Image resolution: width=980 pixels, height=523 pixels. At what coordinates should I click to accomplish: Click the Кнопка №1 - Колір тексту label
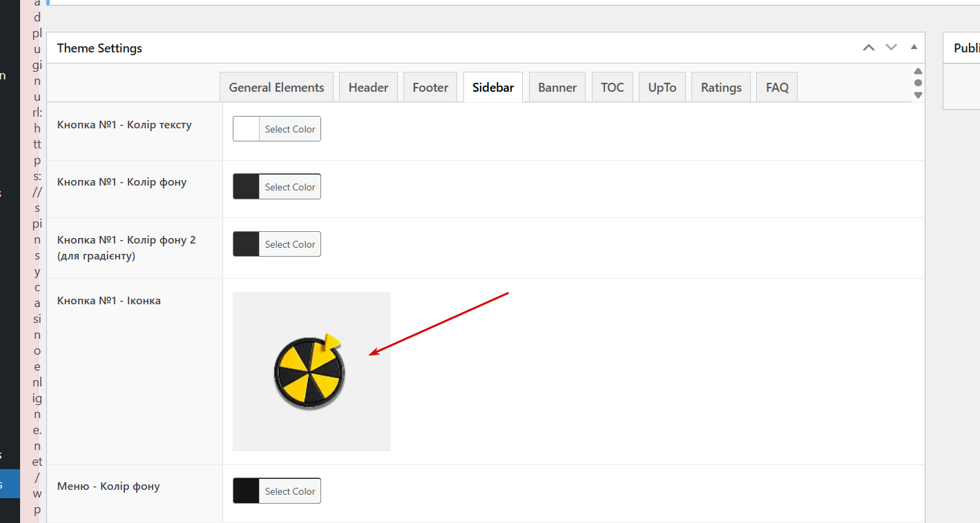pyautogui.click(x=124, y=125)
